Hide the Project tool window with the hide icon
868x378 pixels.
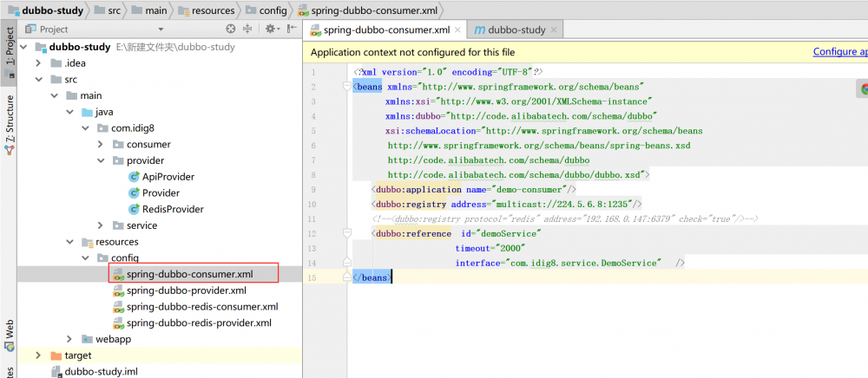point(291,29)
